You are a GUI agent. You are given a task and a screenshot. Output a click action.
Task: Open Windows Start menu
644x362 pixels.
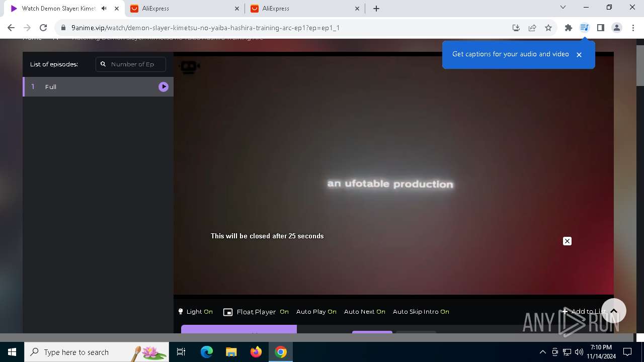click(x=12, y=352)
